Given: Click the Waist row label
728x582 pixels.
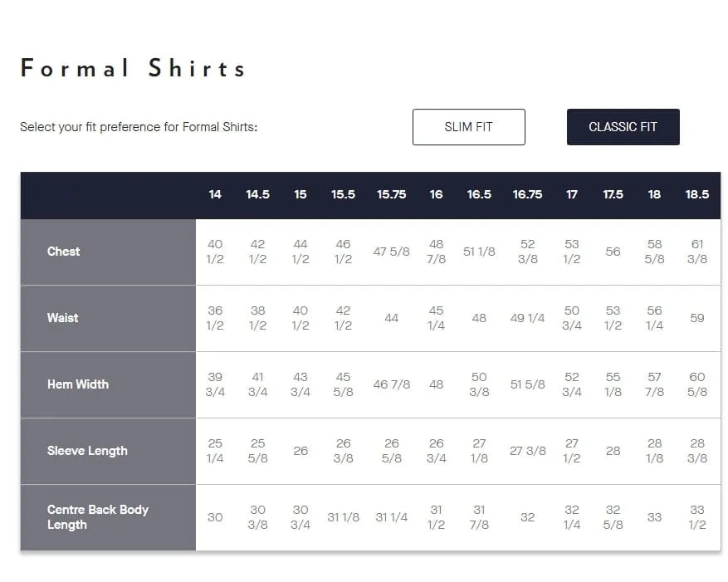Looking at the screenshot, I should click(x=62, y=318).
